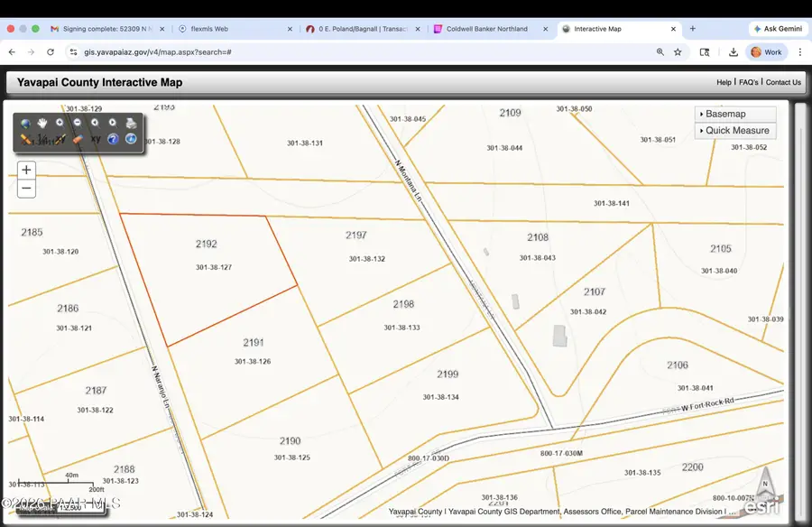Click the browser address bar
812x527 pixels.
point(363,52)
